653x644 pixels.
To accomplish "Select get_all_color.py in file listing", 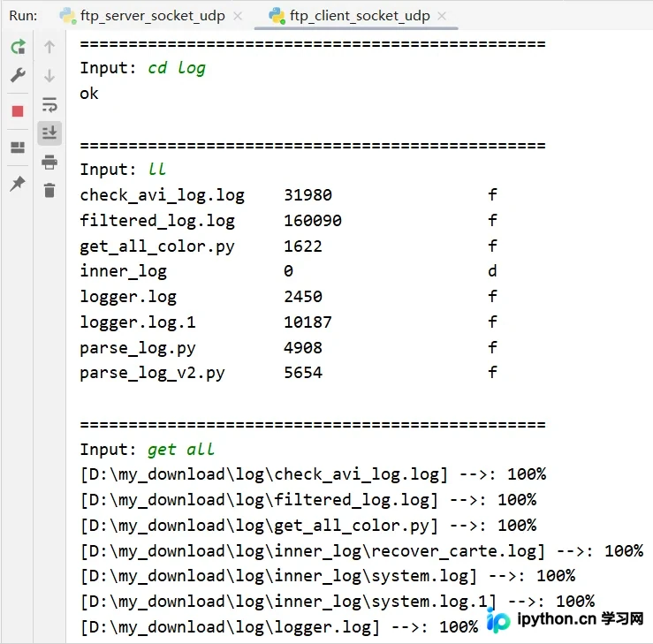I will point(157,246).
